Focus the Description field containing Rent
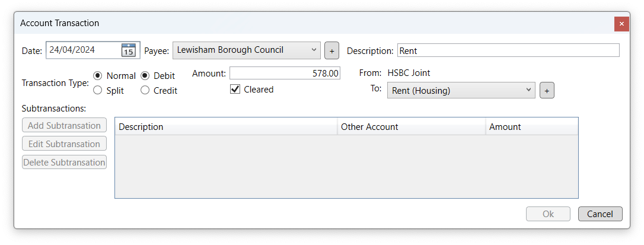 (508, 50)
